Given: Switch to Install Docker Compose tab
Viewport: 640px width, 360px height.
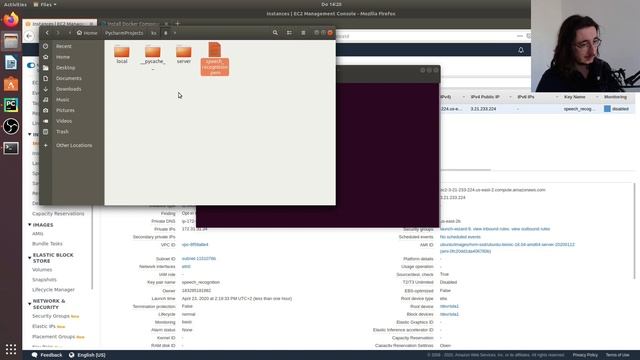Looking at the screenshot, I should (x=135, y=24).
